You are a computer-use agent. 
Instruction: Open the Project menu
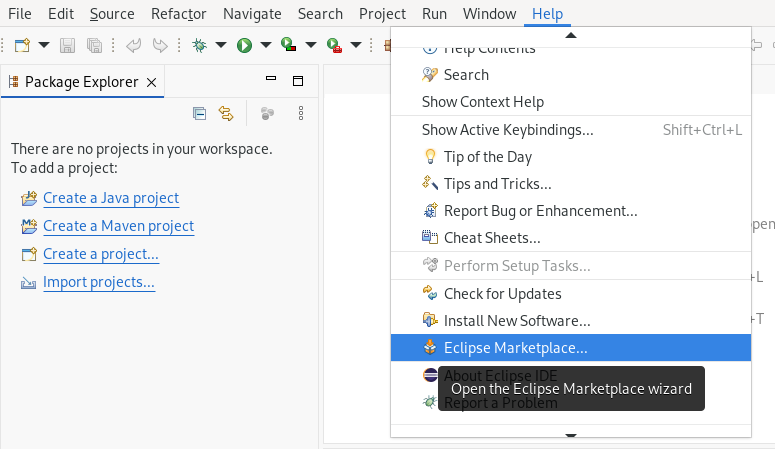[x=382, y=14]
